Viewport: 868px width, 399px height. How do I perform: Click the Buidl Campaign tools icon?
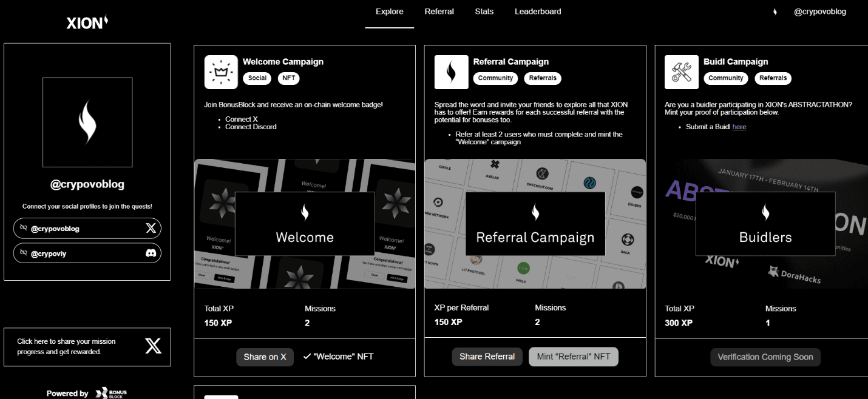coord(682,72)
